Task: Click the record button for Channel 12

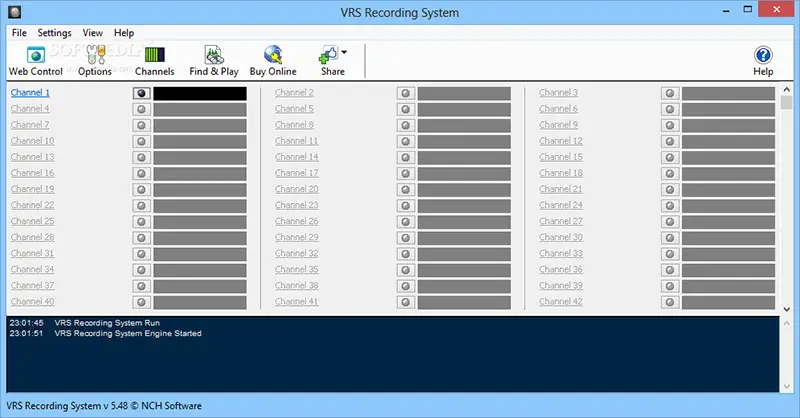Action: [x=670, y=141]
